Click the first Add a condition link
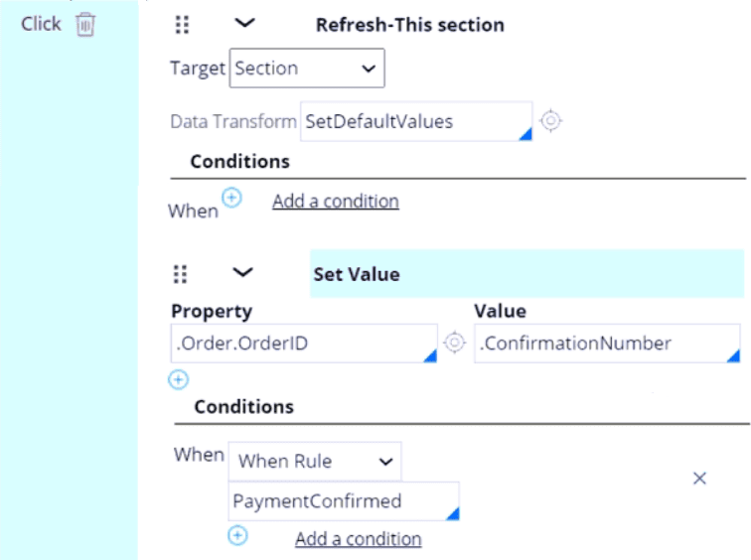 (x=335, y=201)
